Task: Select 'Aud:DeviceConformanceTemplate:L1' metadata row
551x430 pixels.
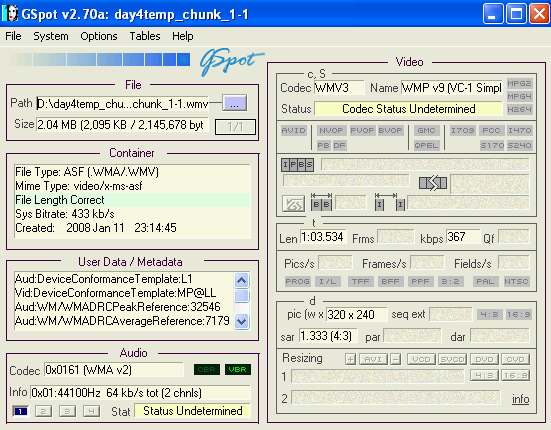Action: 124,279
